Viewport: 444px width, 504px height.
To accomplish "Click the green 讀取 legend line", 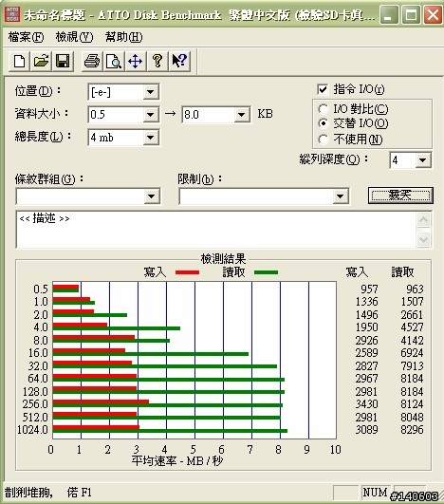I will (x=266, y=272).
